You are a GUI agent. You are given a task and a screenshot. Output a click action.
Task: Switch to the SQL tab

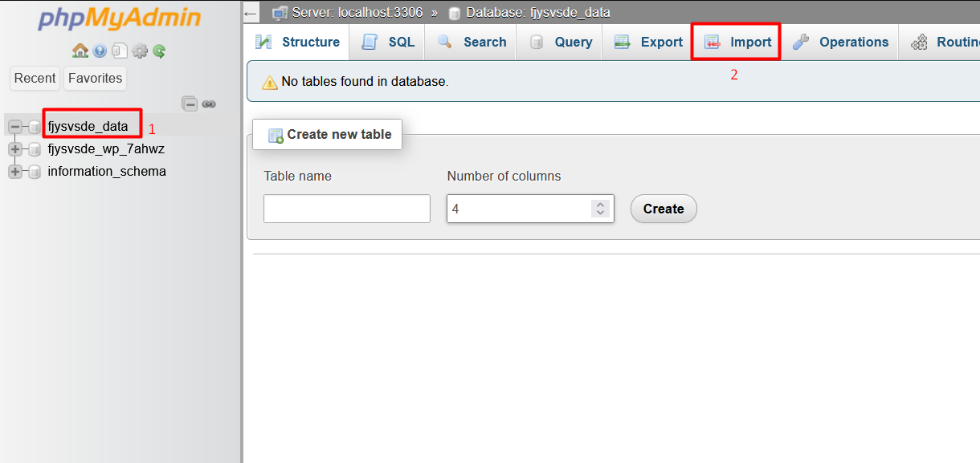tap(389, 43)
